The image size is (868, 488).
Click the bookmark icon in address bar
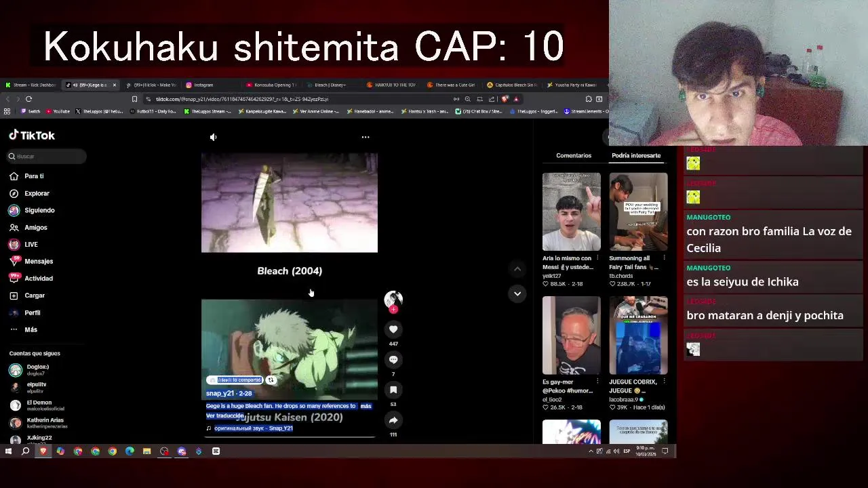click(134, 99)
